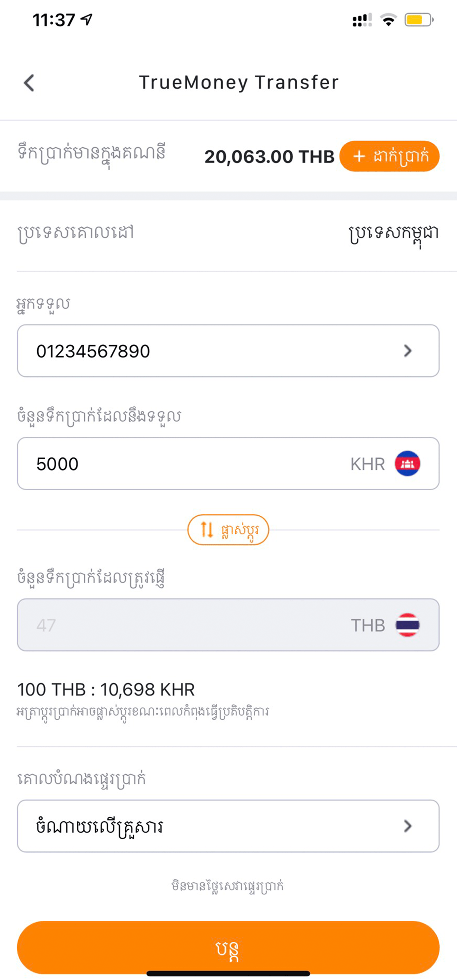457x980 pixels.
Task: Expand the transfer purpose chevron
Action: tap(407, 826)
